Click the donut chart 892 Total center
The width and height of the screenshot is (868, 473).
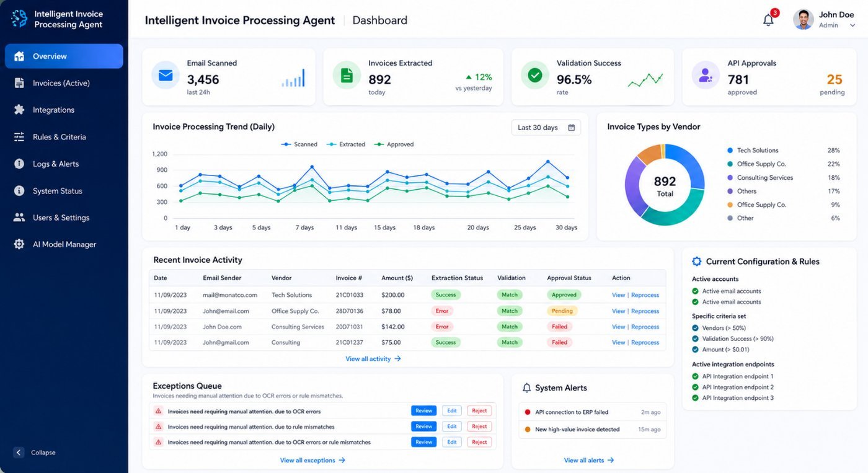[x=665, y=185]
